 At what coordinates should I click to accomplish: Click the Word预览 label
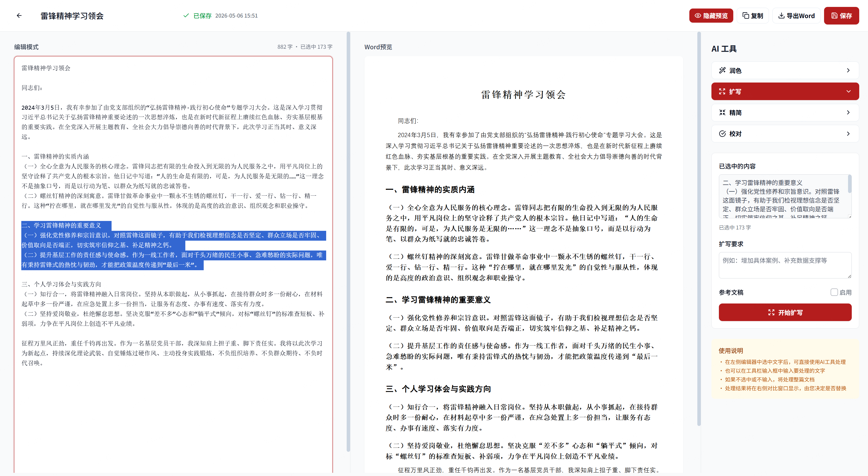tap(378, 47)
